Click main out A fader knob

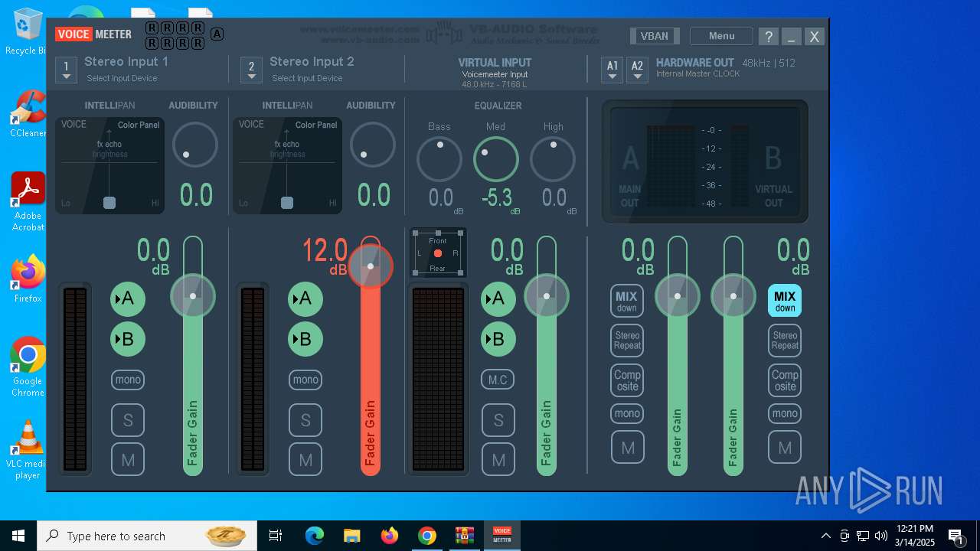tap(678, 295)
